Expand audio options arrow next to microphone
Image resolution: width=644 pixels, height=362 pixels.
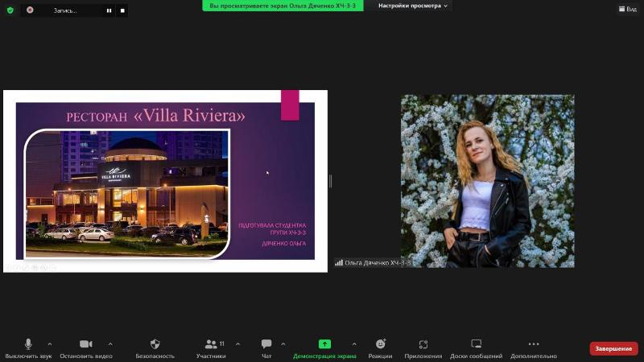[50, 344]
